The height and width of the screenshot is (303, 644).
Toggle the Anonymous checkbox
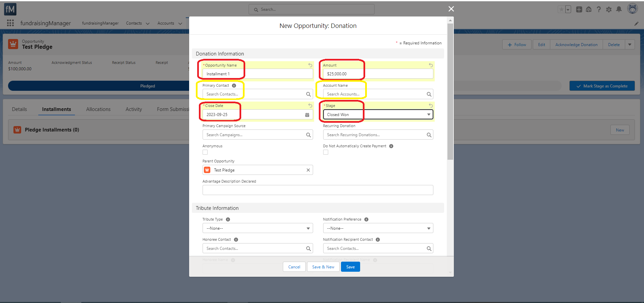pyautogui.click(x=205, y=152)
